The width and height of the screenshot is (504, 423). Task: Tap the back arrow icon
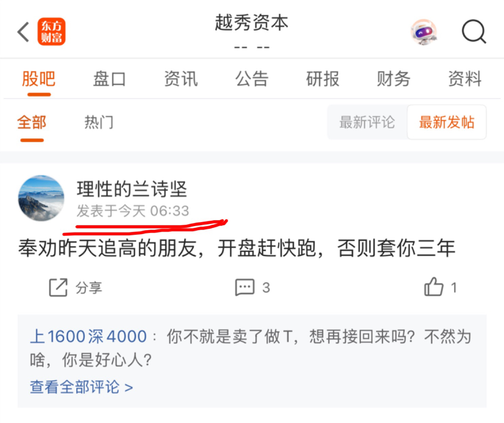[23, 32]
